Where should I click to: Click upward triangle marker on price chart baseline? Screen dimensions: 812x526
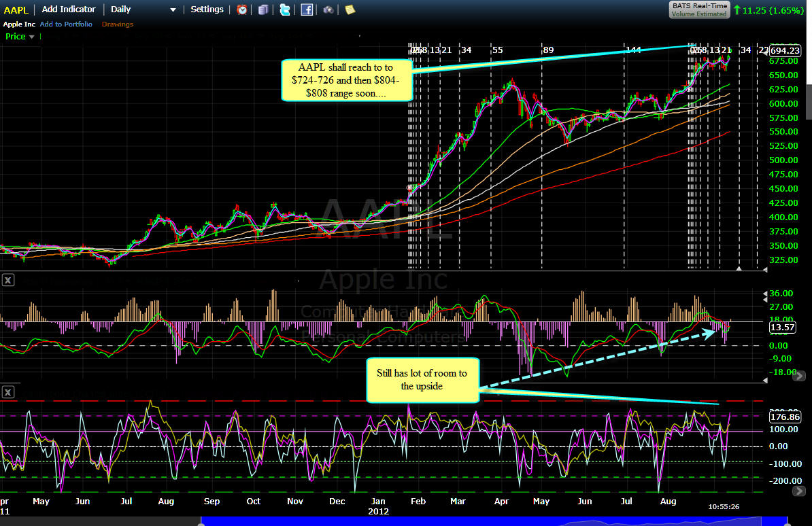click(739, 268)
